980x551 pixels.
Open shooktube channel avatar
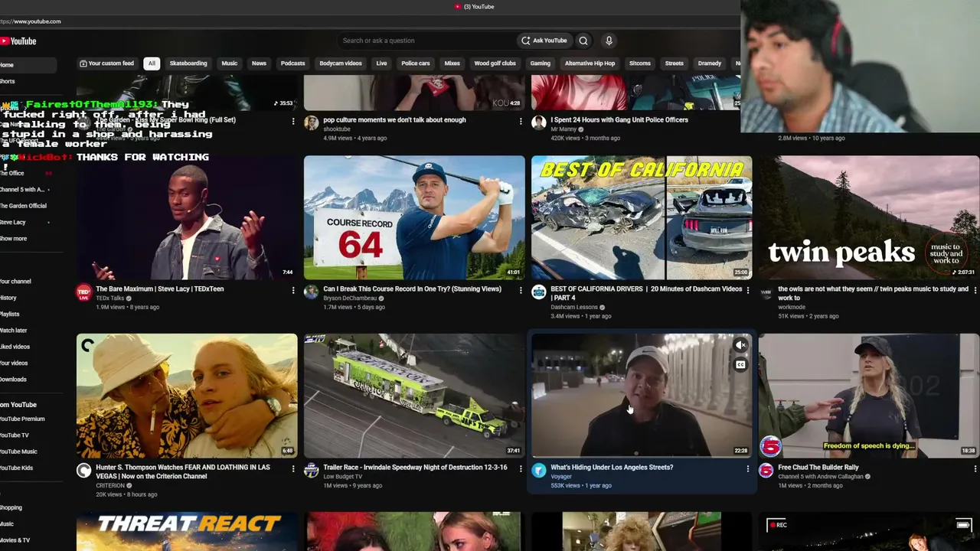pos(311,123)
